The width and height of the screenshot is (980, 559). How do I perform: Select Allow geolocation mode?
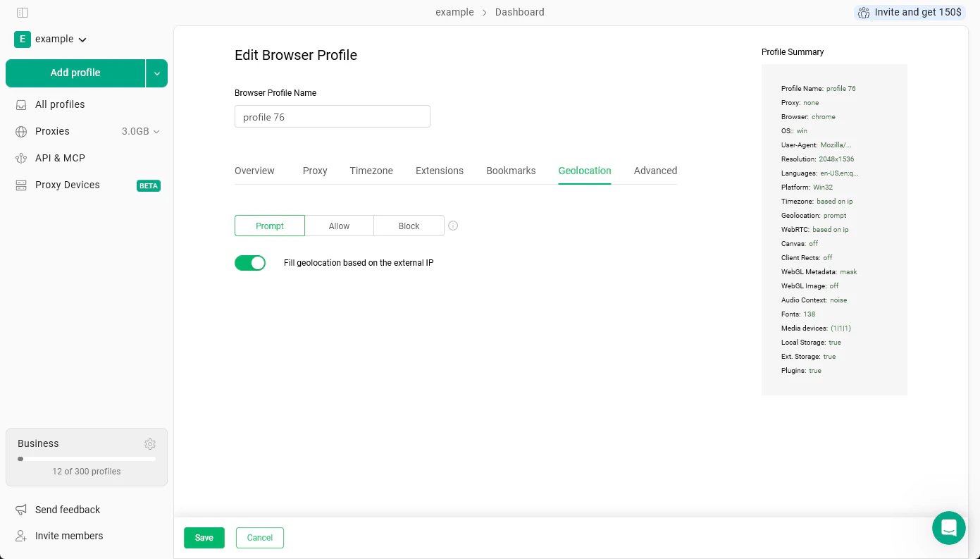(339, 226)
